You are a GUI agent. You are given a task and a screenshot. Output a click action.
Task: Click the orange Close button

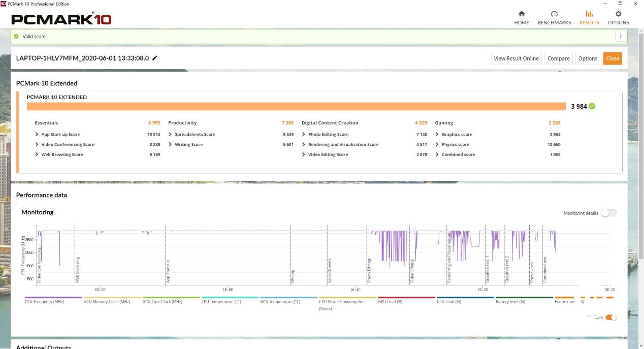coord(613,58)
